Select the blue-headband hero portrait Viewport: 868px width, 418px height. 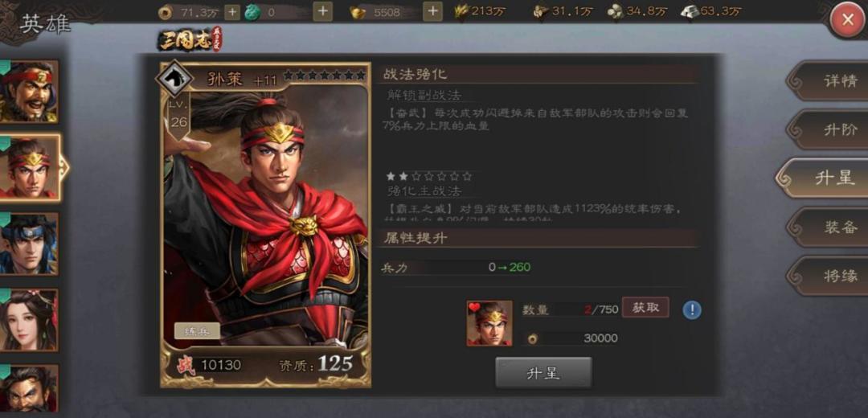coord(29,244)
